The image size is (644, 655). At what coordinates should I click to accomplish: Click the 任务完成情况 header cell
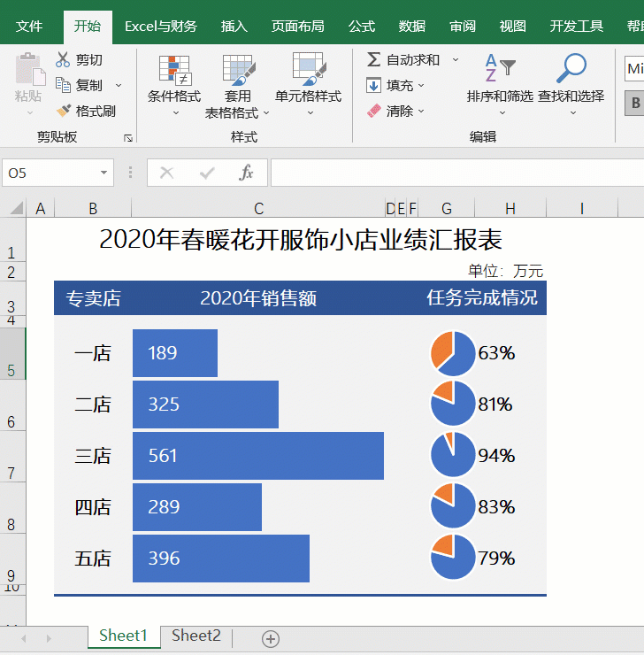(482, 297)
